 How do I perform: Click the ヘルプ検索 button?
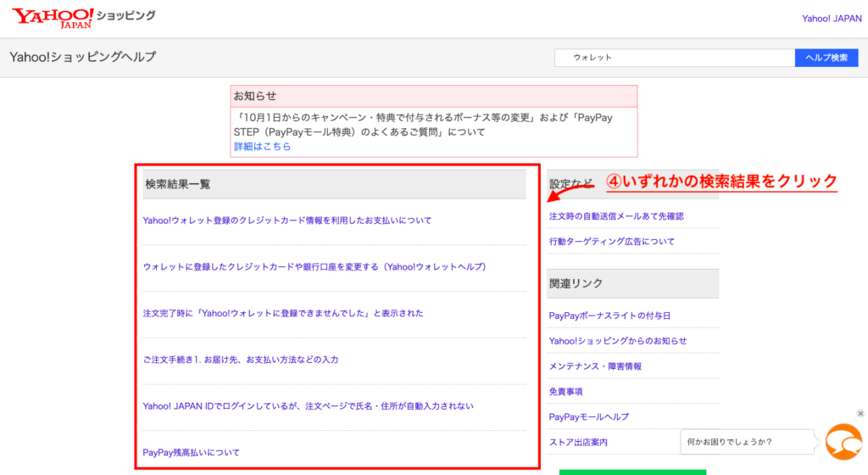826,58
